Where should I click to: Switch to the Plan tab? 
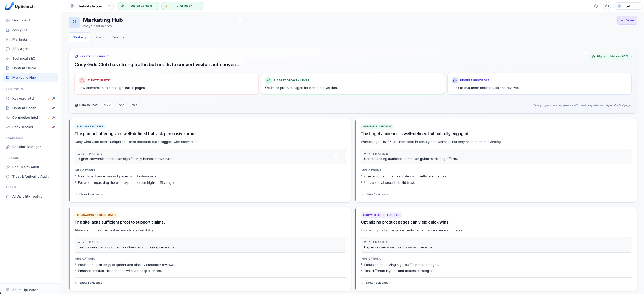[99, 37]
